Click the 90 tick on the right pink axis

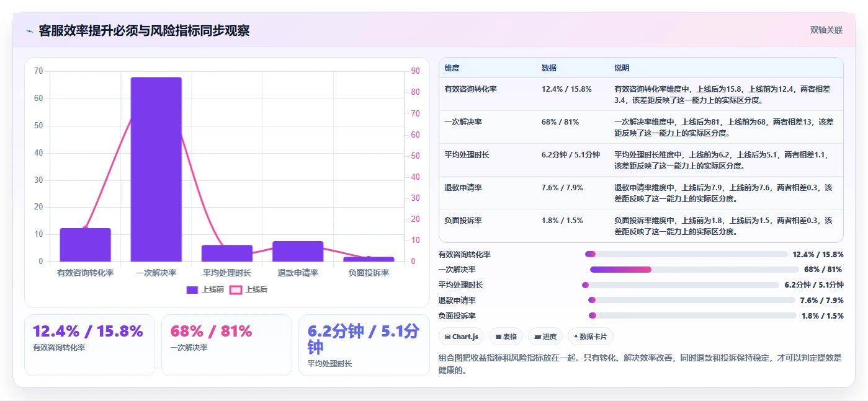click(x=415, y=71)
